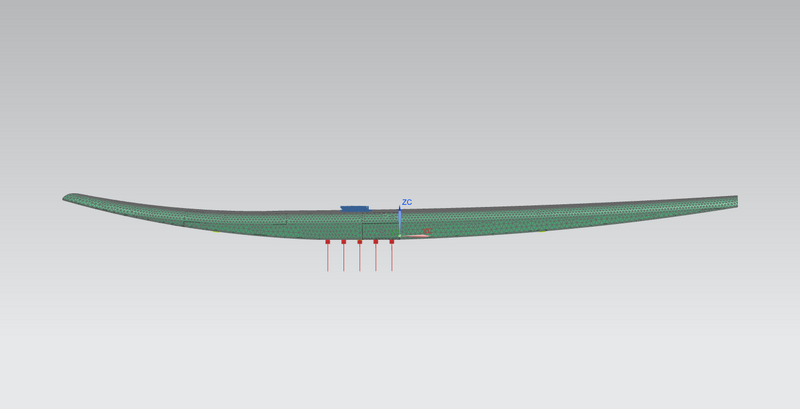This screenshot has width=800, height=409.
Task: Click the blue ZC axis arrow
Action: pyautogui.click(x=399, y=220)
